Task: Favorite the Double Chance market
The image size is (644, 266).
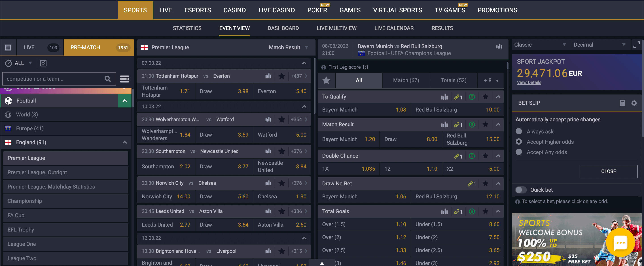Action: 485,156
